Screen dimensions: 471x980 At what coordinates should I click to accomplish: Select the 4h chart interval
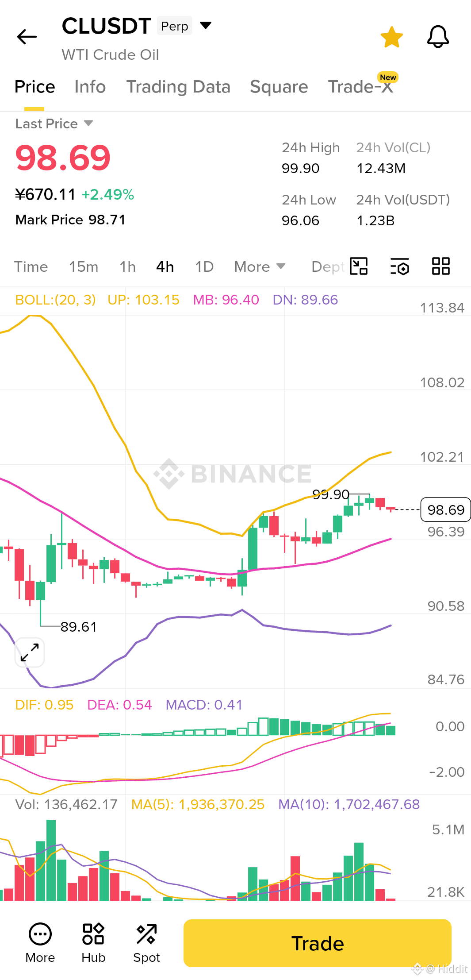(165, 266)
